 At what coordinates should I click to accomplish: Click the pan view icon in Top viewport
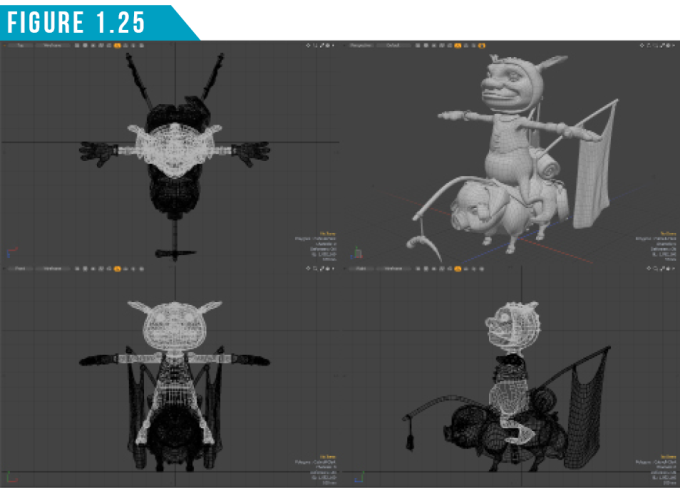[x=309, y=46]
